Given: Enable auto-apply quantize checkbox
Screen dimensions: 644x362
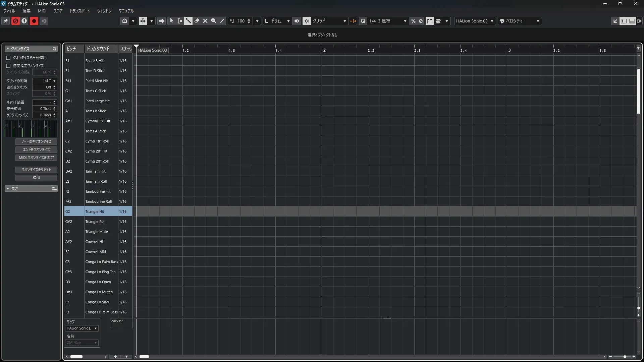Looking at the screenshot, I should (8, 58).
